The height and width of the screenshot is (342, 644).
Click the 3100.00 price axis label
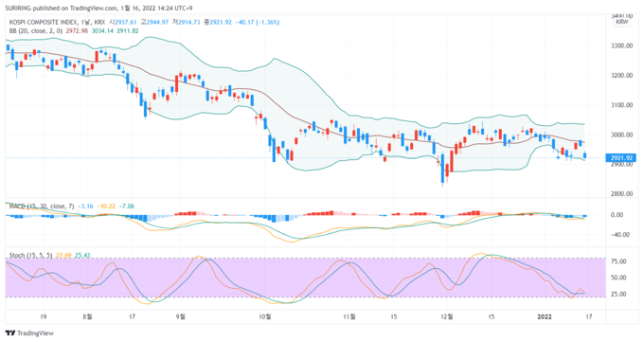622,105
